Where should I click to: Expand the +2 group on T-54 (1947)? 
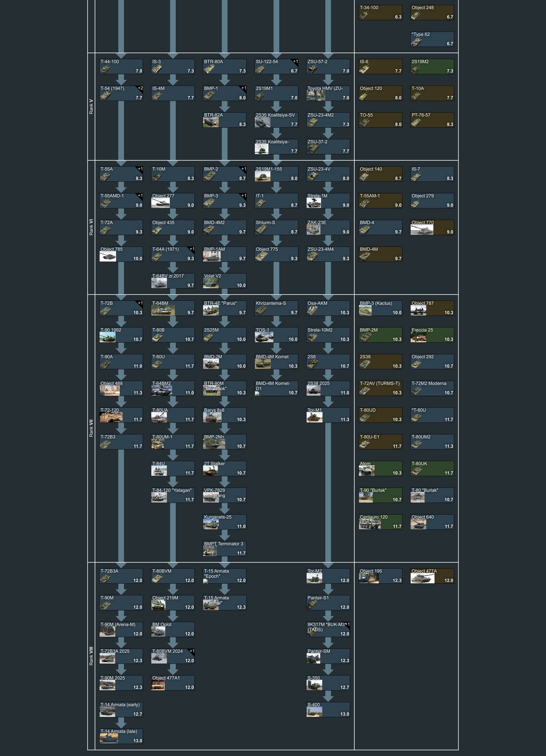point(140,88)
